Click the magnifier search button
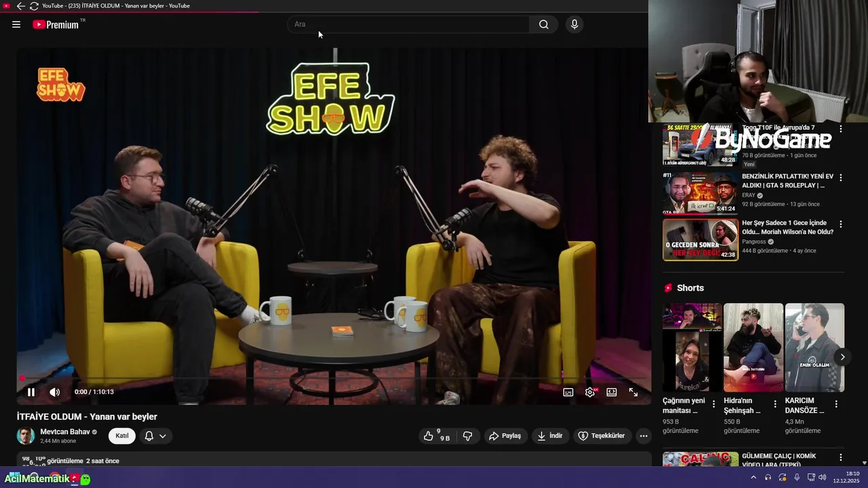This screenshot has height=488, width=868. 544,24
